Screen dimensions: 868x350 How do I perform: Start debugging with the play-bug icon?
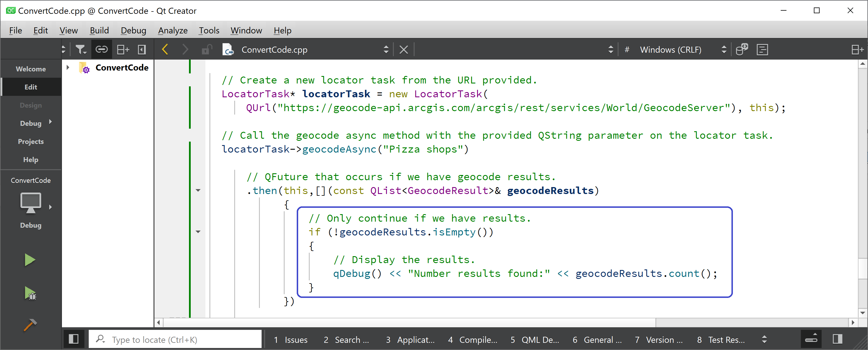[30, 293]
